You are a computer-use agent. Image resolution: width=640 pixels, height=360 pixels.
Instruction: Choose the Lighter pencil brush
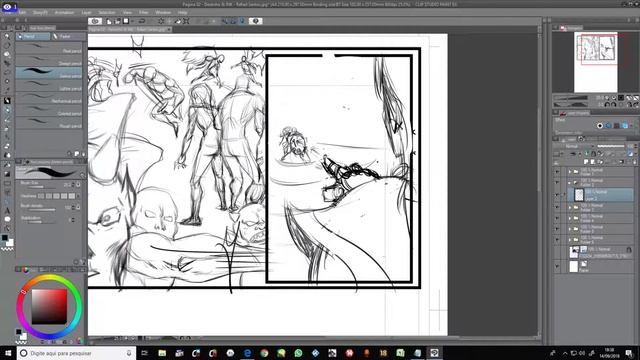click(x=49, y=86)
